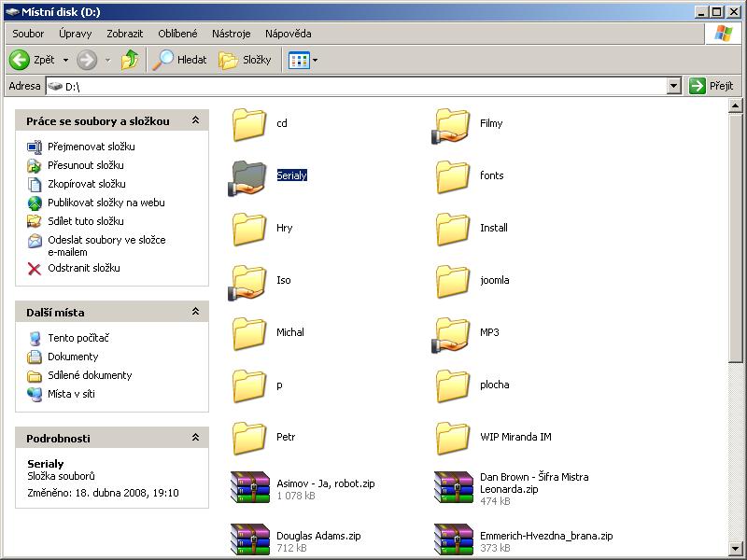Select the shared Filmy folder icon
Viewport: 747px width, 560px height.
(x=452, y=125)
